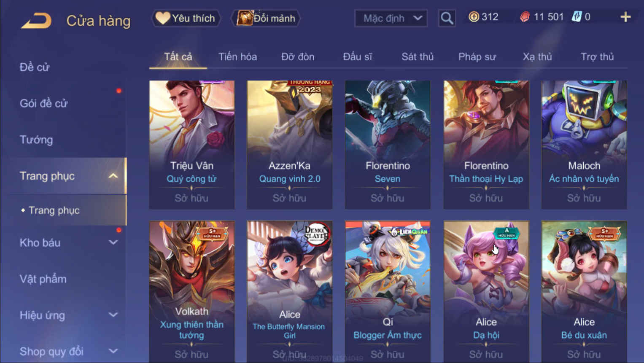Open the Mặc định sort dropdown
This screenshot has height=363, width=644.
pos(391,18)
